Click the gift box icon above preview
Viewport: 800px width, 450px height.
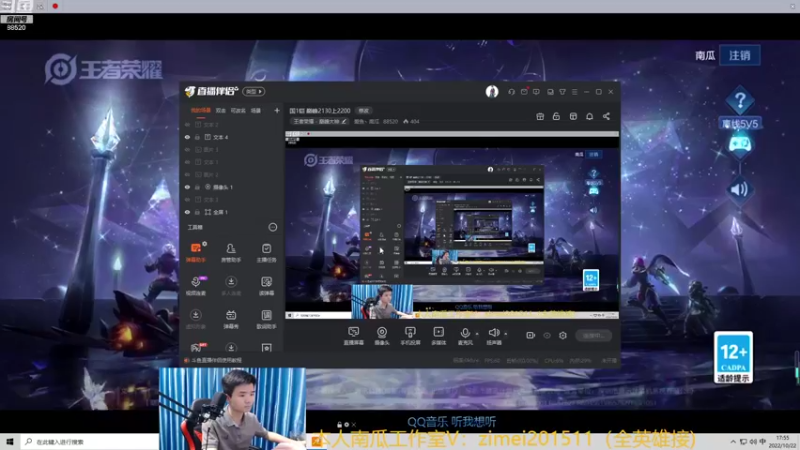pyautogui.click(x=540, y=116)
